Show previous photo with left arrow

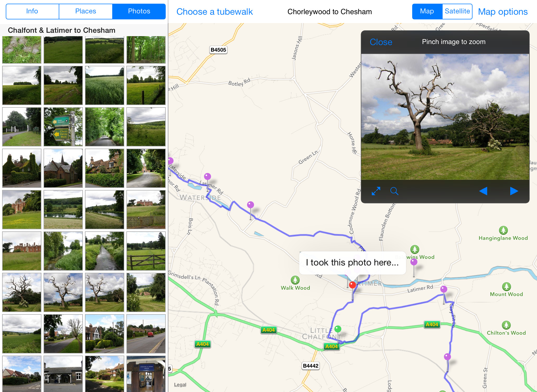tap(483, 191)
